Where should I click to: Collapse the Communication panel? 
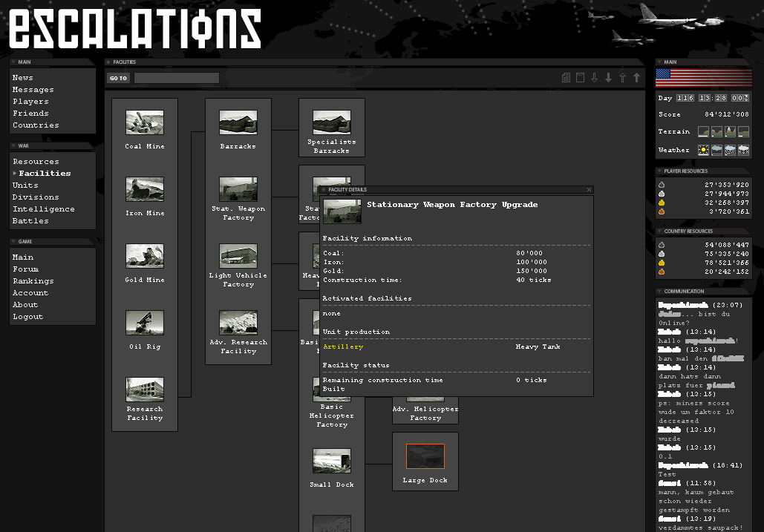pos(659,292)
